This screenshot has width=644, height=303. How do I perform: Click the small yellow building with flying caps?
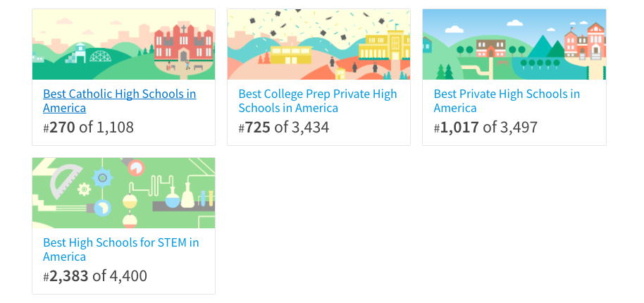(291, 55)
